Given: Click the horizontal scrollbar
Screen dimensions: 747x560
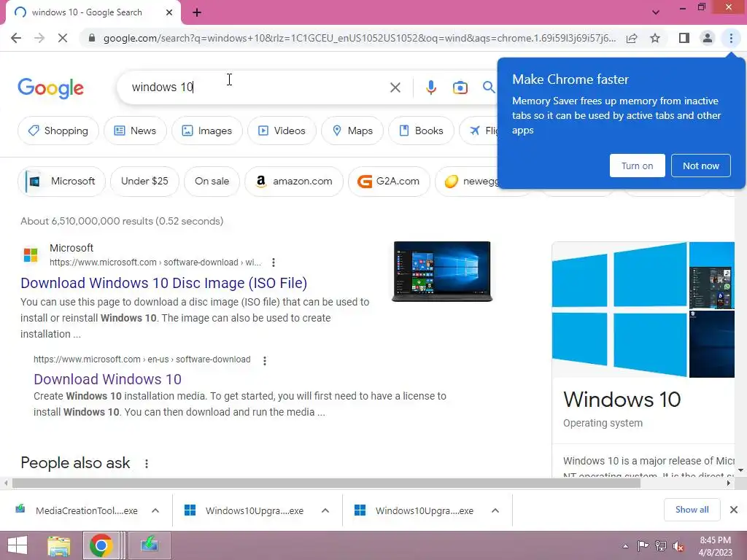Looking at the screenshot, I should (x=326, y=483).
